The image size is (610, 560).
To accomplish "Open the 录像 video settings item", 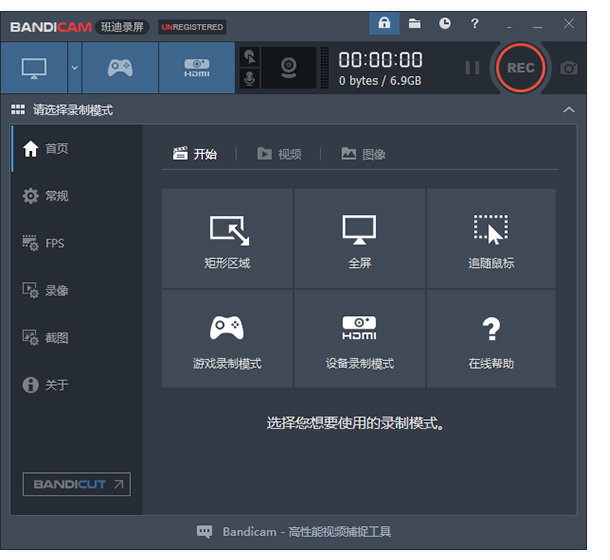I will pyautogui.click(x=77, y=290).
